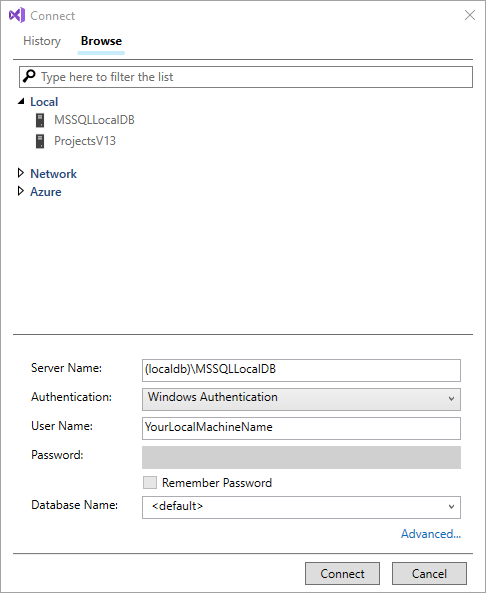
Task: Collapse the Local tree node
Action: (x=21, y=101)
